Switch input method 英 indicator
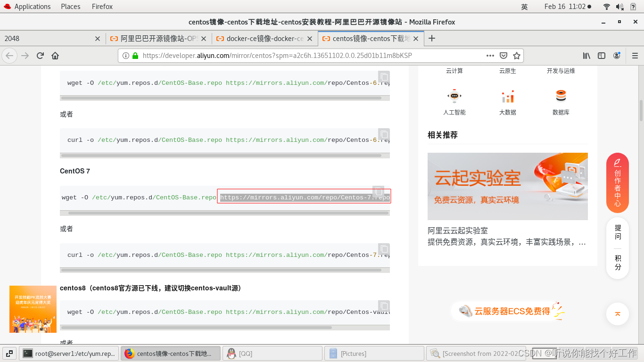 (524, 7)
